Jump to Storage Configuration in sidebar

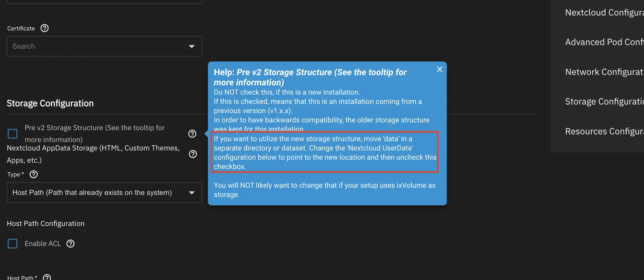(x=604, y=102)
